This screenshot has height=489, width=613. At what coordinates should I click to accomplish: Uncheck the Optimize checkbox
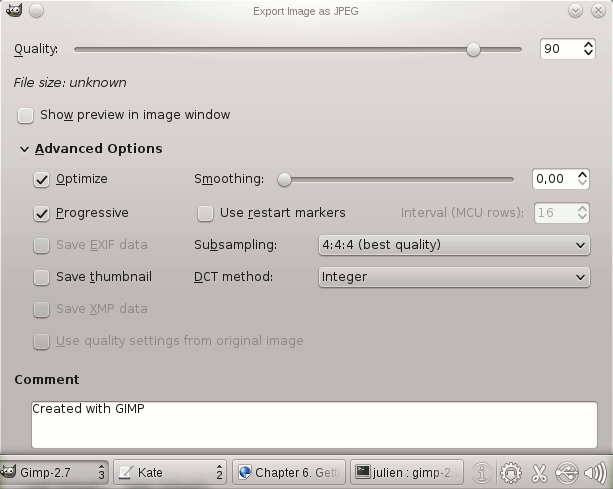click(x=41, y=180)
